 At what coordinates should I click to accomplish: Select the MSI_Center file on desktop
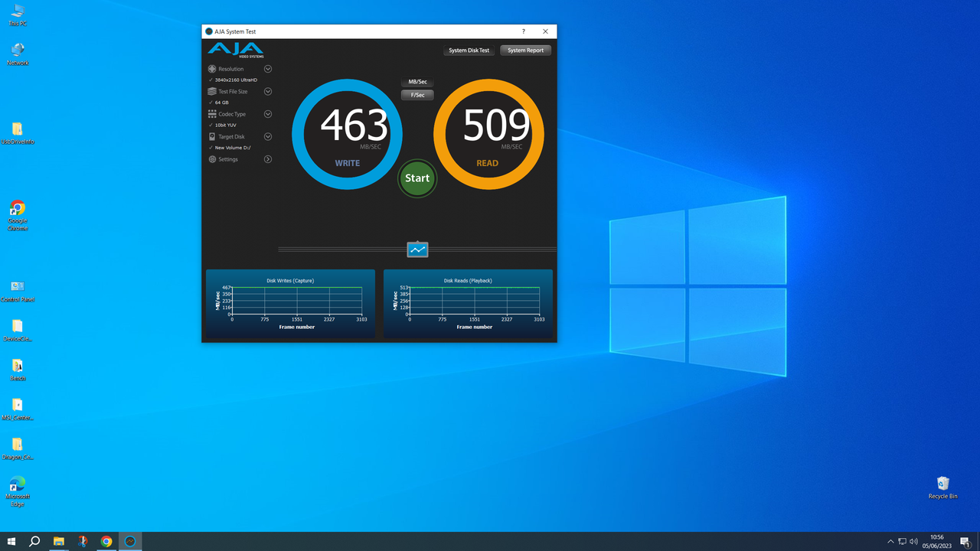(18, 409)
